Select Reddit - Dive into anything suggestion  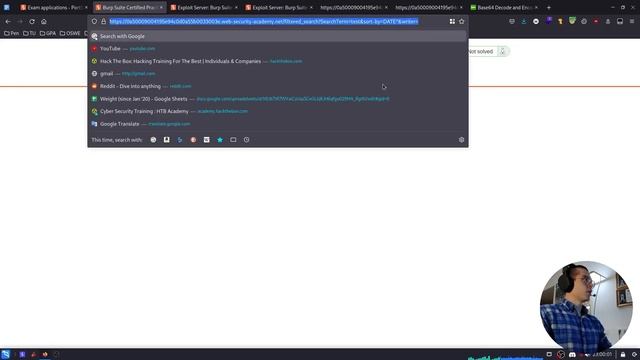tap(278, 86)
